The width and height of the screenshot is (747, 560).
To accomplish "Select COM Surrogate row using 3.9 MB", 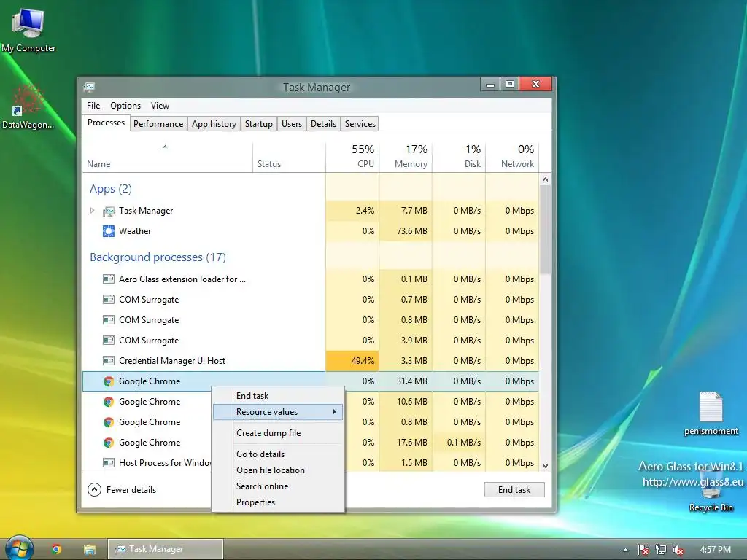I will (x=311, y=341).
